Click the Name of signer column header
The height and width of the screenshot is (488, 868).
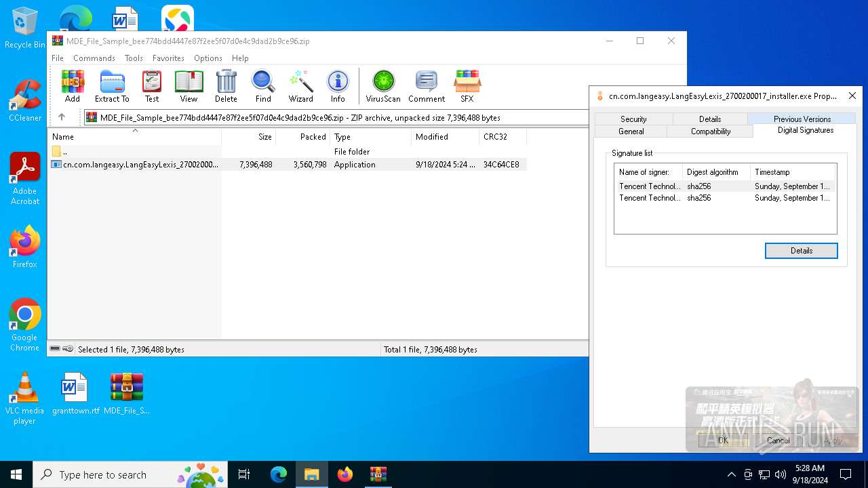click(x=648, y=172)
